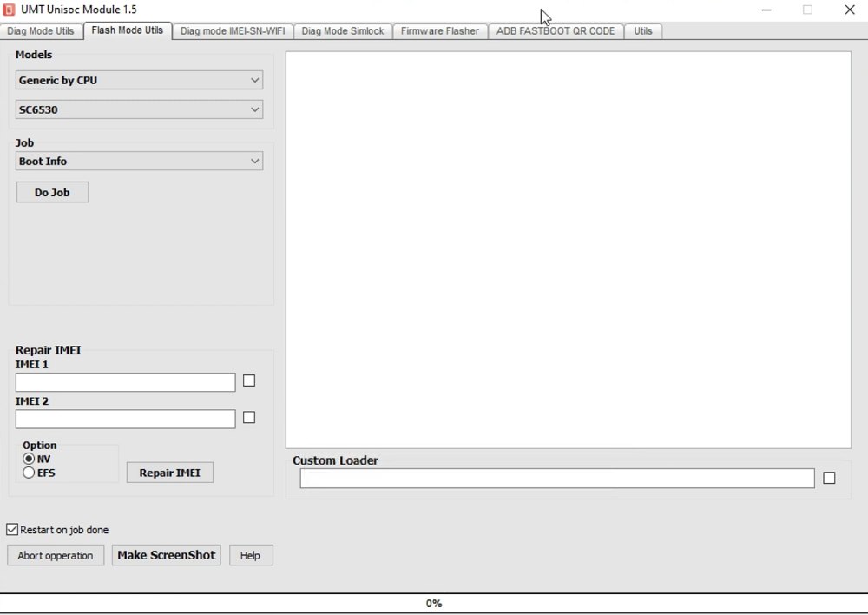Click inside the empty log output area
Screen dimensions: 868x615
click(x=569, y=250)
